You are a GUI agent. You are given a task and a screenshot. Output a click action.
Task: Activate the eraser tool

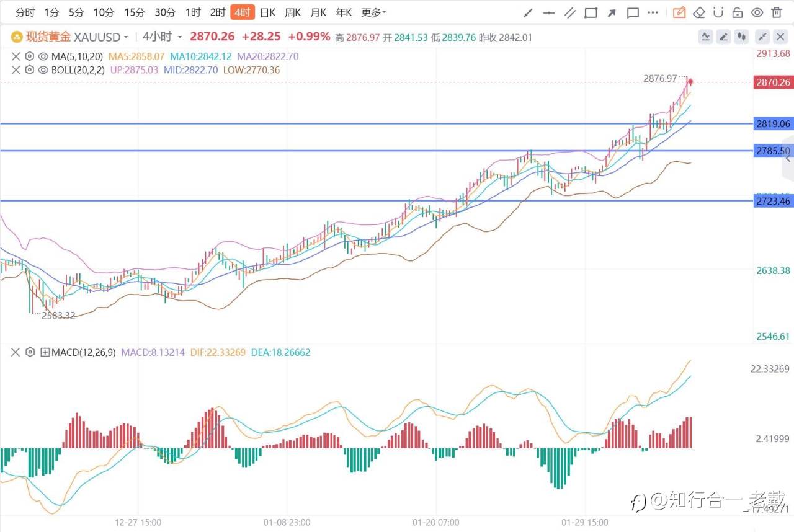point(699,12)
